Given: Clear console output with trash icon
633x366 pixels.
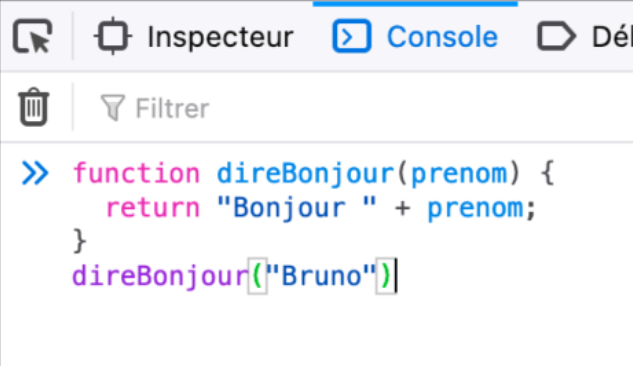Looking at the screenshot, I should coord(34,107).
